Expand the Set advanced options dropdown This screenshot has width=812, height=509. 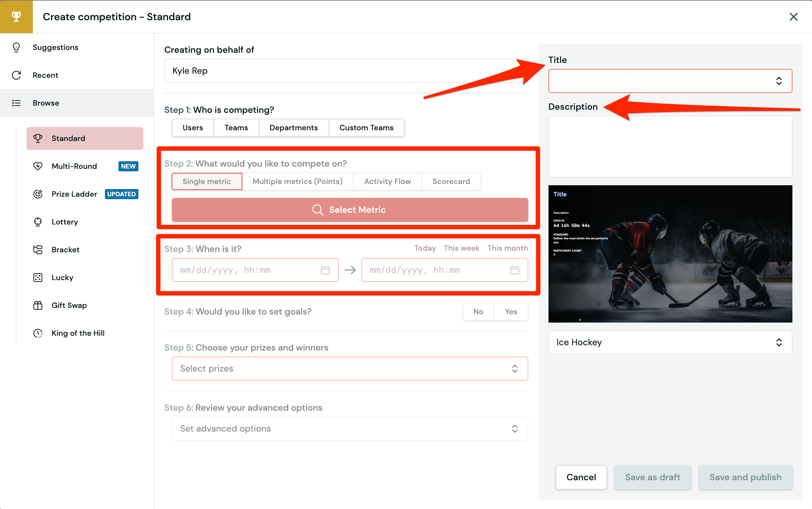[349, 429]
